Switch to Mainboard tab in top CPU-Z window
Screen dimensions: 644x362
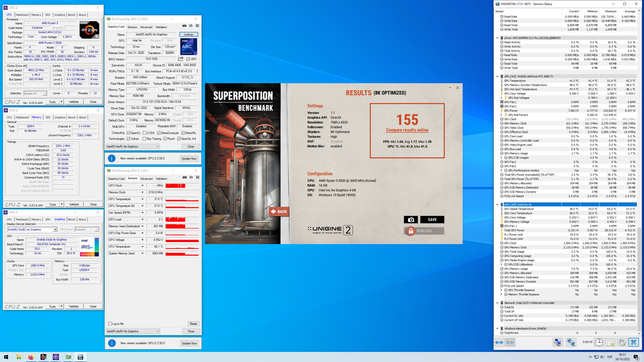click(x=22, y=15)
